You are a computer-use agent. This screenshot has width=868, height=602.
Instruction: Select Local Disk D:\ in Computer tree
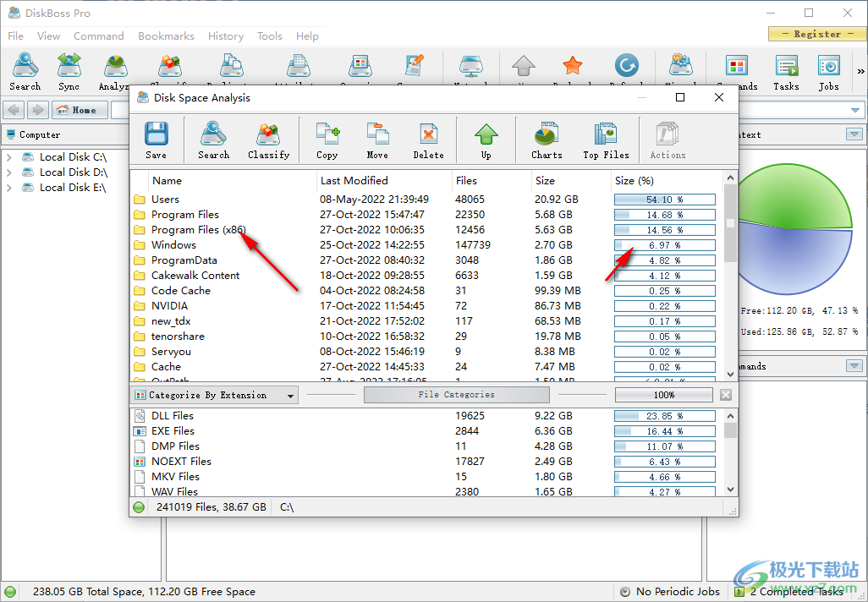pyautogui.click(x=73, y=172)
